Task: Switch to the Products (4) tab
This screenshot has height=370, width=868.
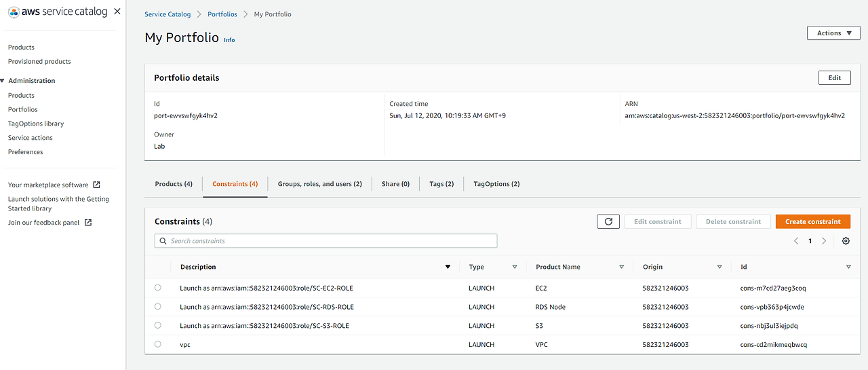Action: tap(174, 184)
